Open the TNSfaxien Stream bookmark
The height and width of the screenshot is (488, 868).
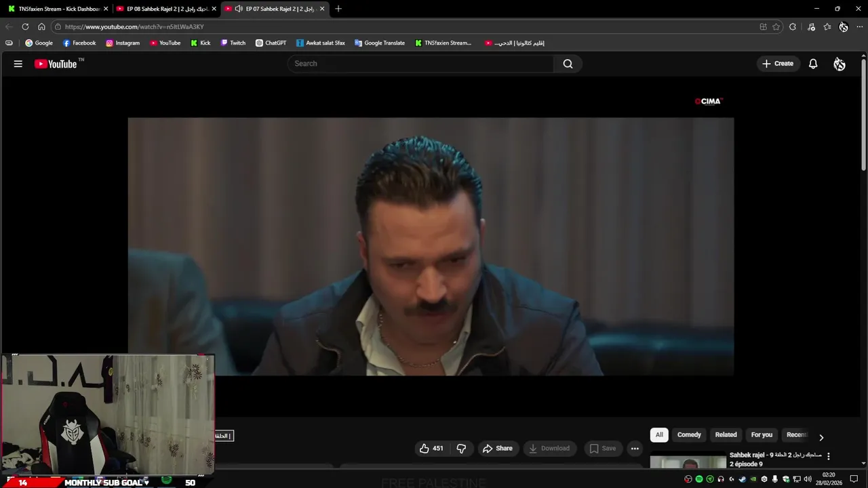coord(443,43)
